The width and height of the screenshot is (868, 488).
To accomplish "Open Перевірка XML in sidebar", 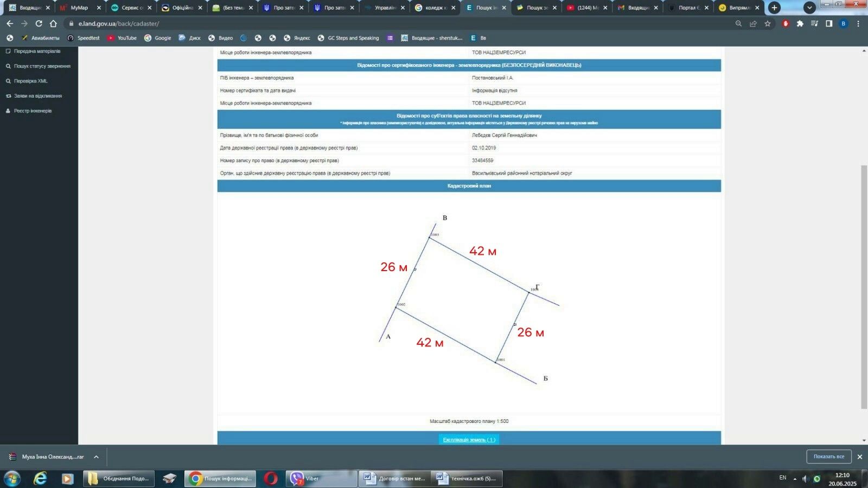I will coord(27,81).
